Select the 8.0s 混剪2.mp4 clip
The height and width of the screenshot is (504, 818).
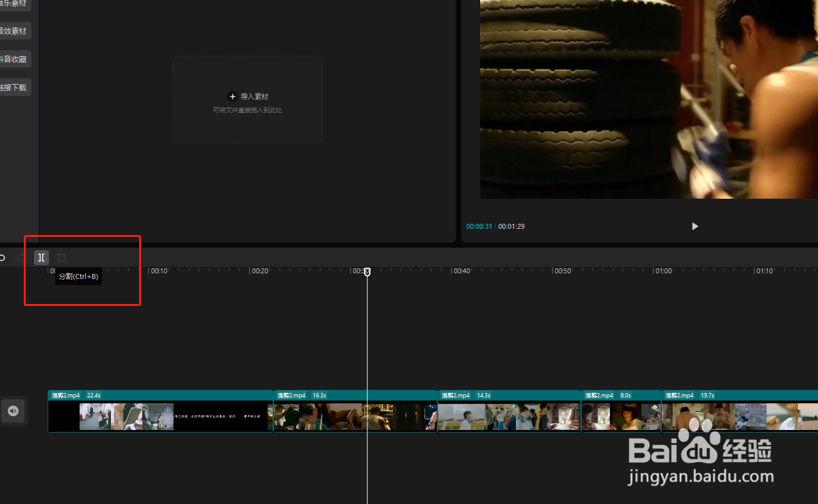tap(621, 411)
